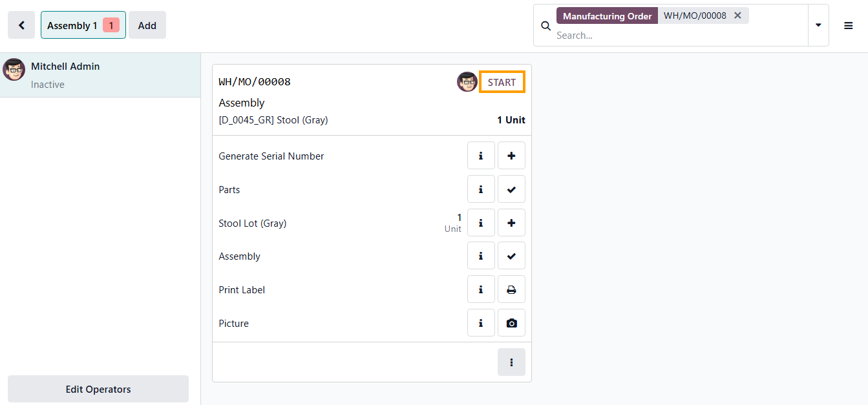
Task: Mark the Parts step as done
Action: click(x=511, y=189)
